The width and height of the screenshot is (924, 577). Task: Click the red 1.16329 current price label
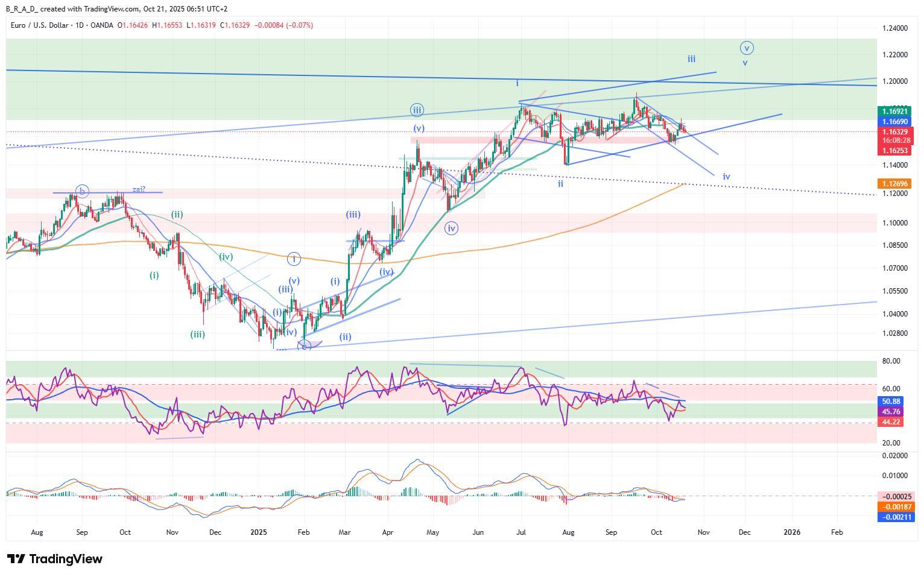click(895, 131)
